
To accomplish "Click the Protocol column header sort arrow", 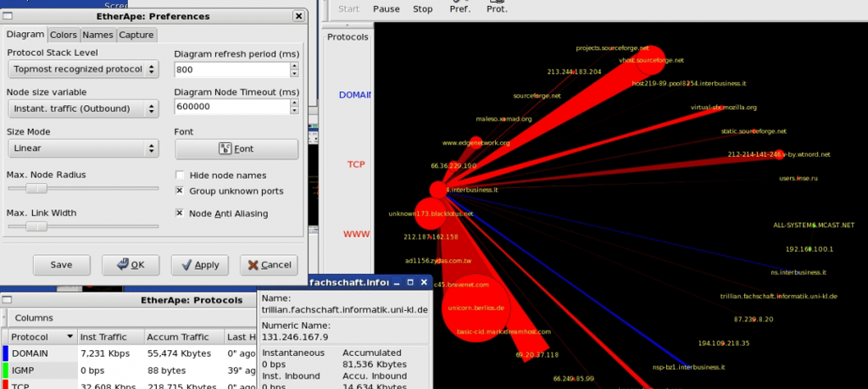I will point(70,336).
